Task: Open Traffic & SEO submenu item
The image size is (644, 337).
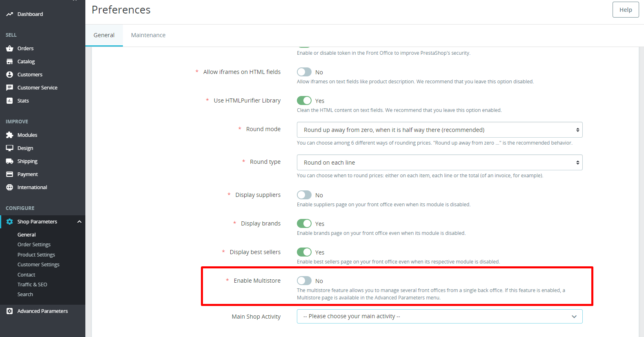Action: (x=32, y=285)
